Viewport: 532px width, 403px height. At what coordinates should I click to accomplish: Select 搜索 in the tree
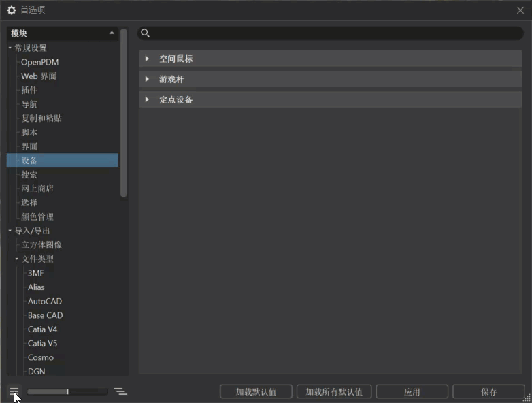point(29,174)
